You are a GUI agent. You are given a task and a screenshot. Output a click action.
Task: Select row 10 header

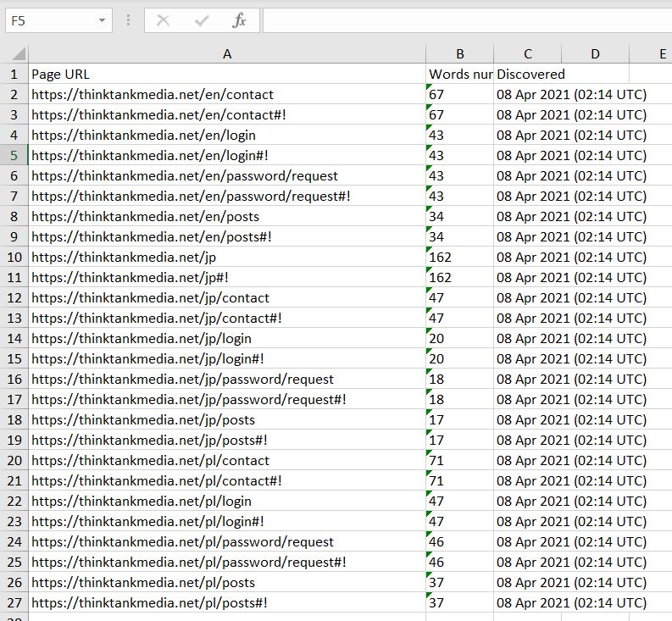point(14,258)
